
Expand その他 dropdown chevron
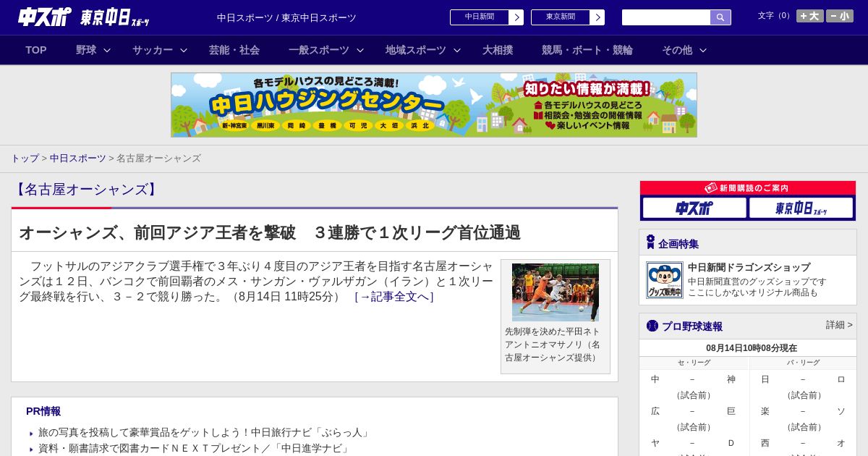point(703,50)
